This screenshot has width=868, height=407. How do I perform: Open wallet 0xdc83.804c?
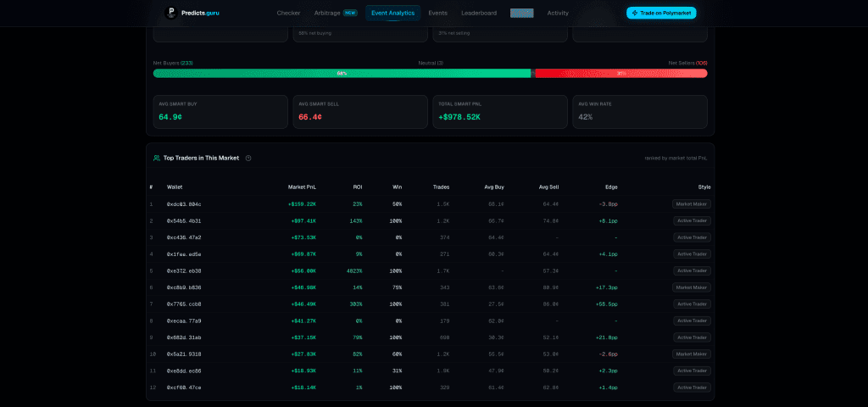[184, 204]
